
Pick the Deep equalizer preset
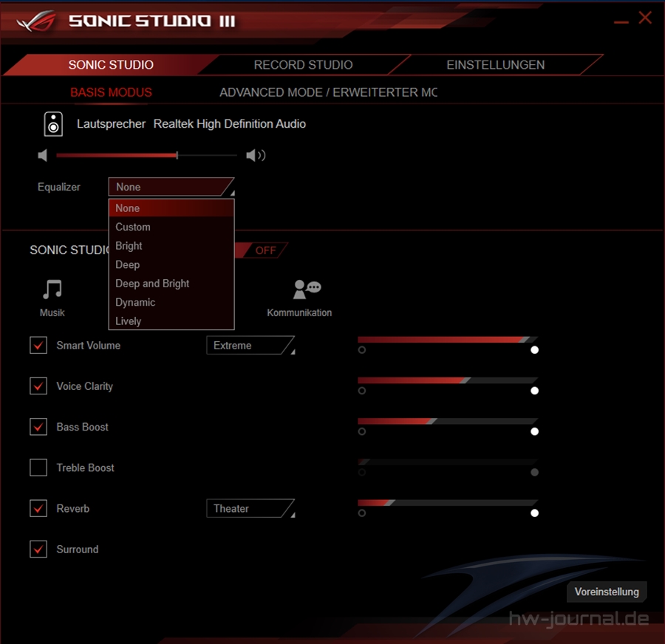pyautogui.click(x=171, y=264)
